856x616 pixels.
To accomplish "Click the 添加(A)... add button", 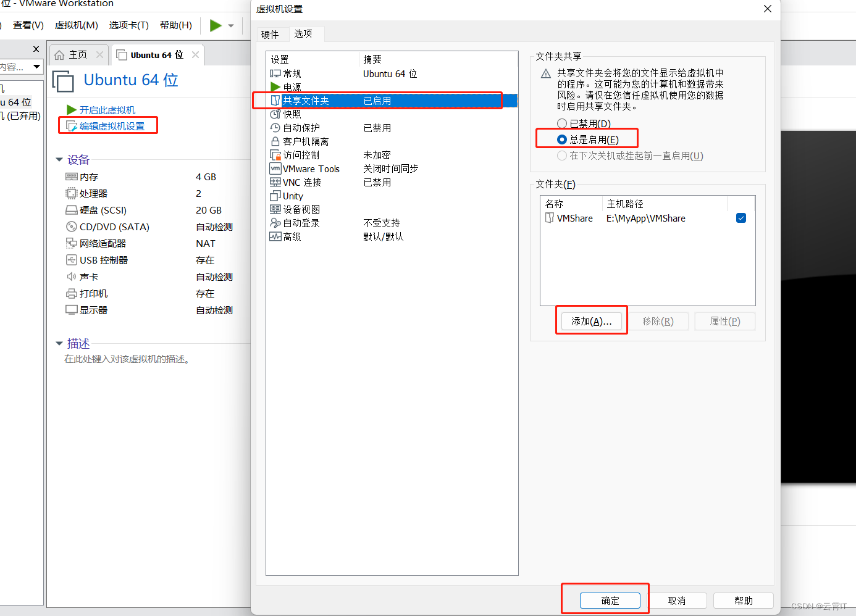I will tap(591, 321).
